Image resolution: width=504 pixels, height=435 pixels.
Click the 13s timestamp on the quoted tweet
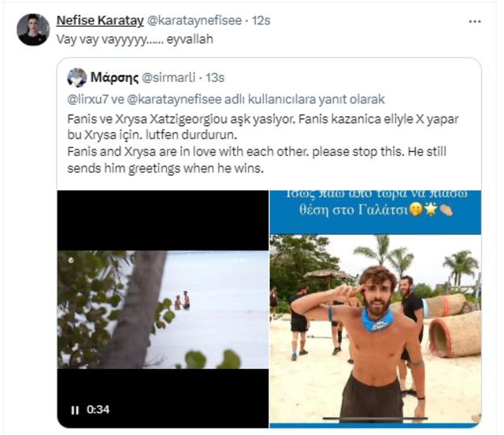(x=214, y=77)
